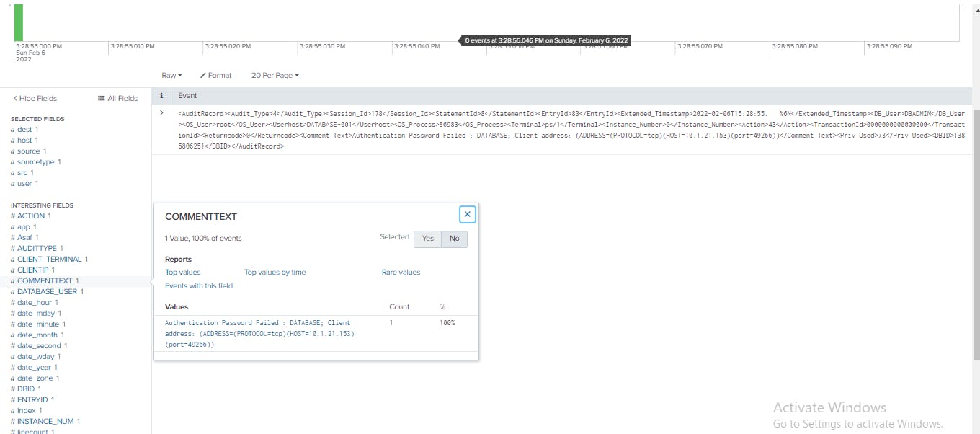Open the date_minute field
The width and height of the screenshot is (980, 434).
37,324
